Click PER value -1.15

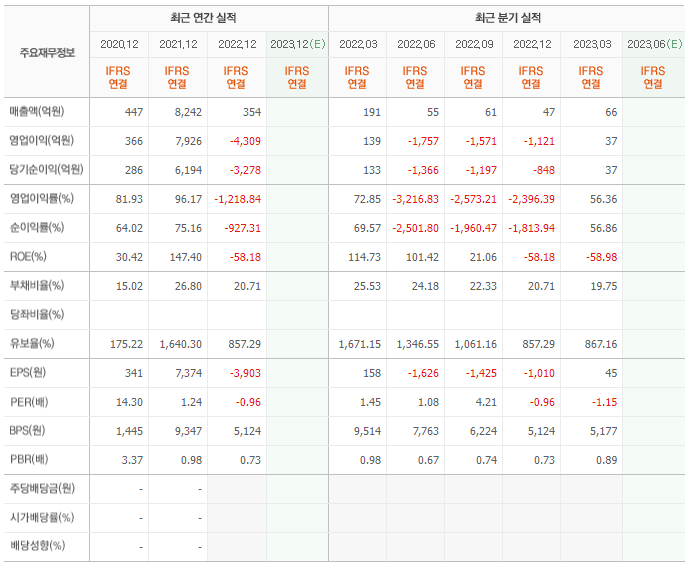(604, 402)
